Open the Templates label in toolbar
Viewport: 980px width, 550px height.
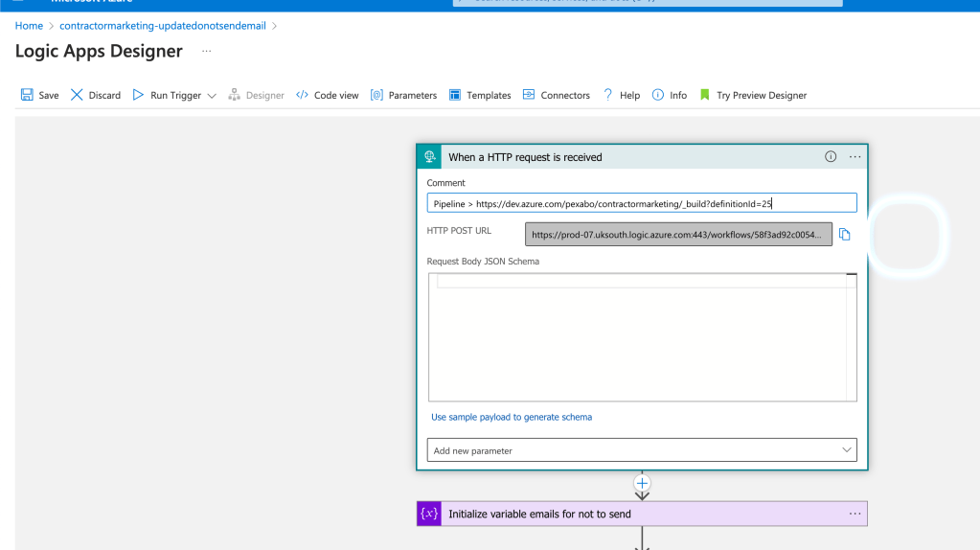[x=489, y=96]
